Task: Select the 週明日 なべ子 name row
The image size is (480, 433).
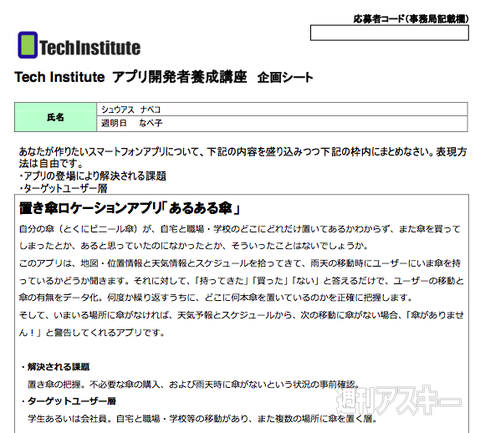Action: [282, 124]
